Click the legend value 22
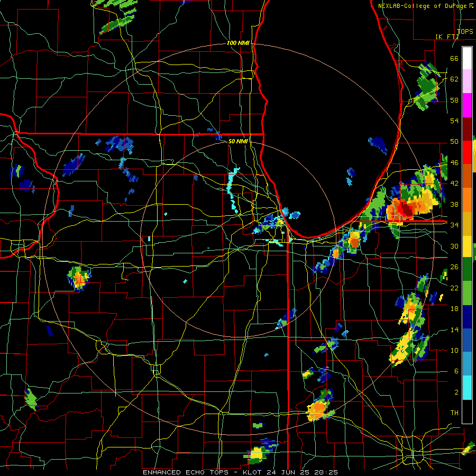476x476 pixels. tap(454, 288)
